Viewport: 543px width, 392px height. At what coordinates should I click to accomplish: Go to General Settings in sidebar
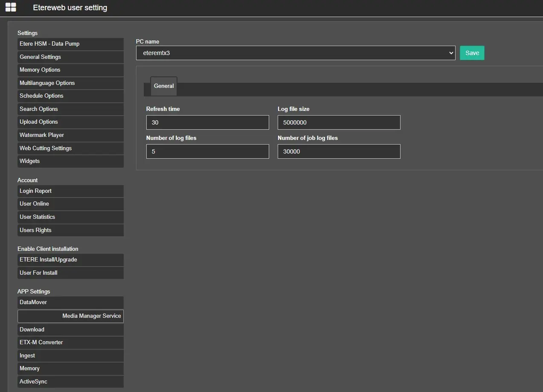pos(70,57)
